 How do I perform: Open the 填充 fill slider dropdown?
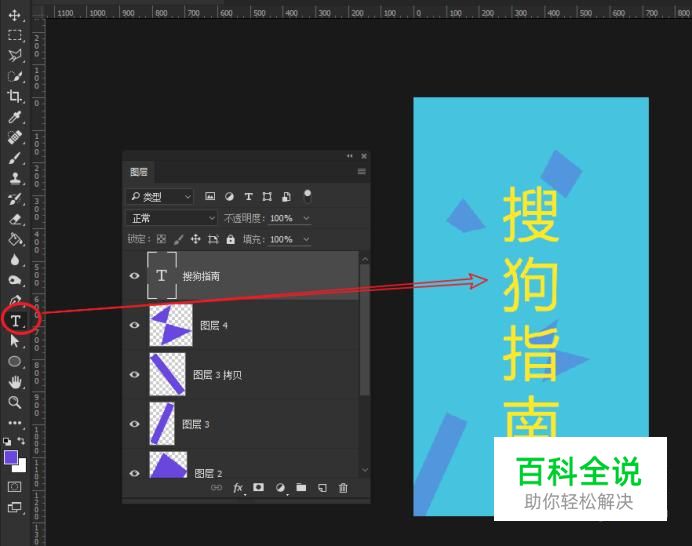point(306,239)
